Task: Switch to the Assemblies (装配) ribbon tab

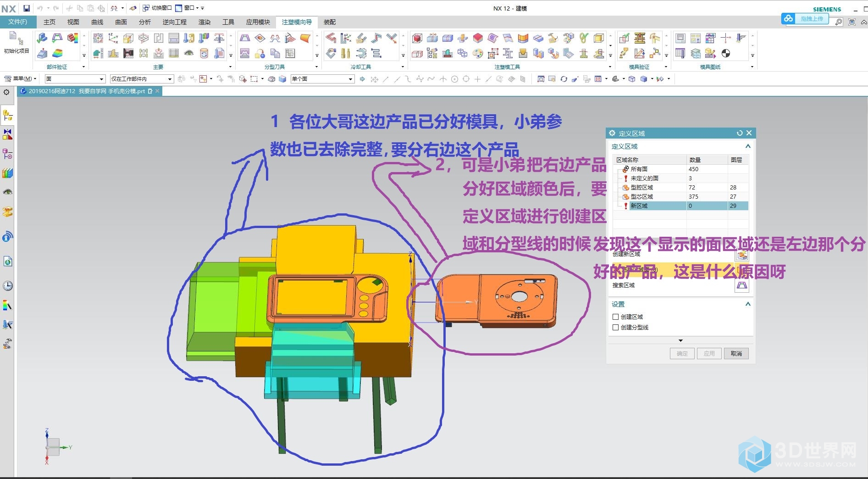Action: click(x=330, y=22)
